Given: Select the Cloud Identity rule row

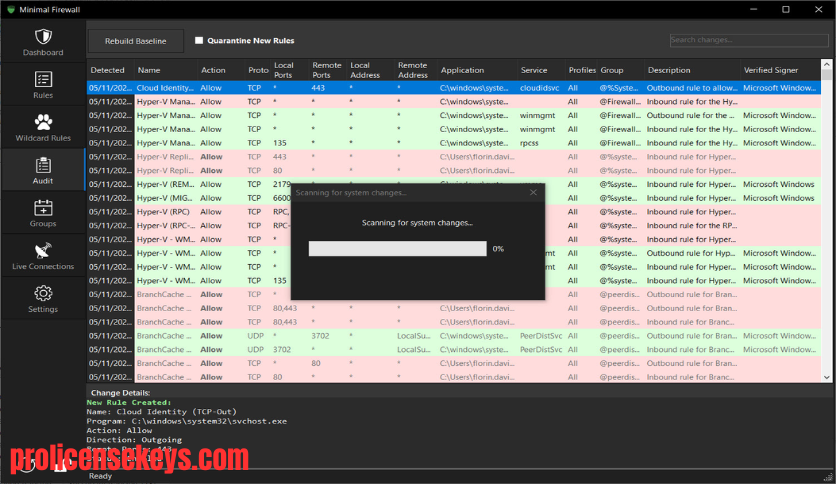Looking at the screenshot, I should click(454, 88).
